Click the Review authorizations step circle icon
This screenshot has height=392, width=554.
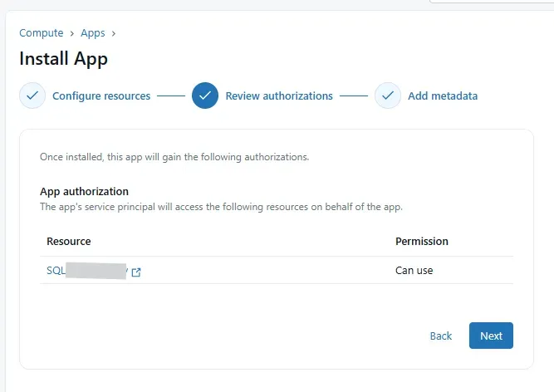205,96
